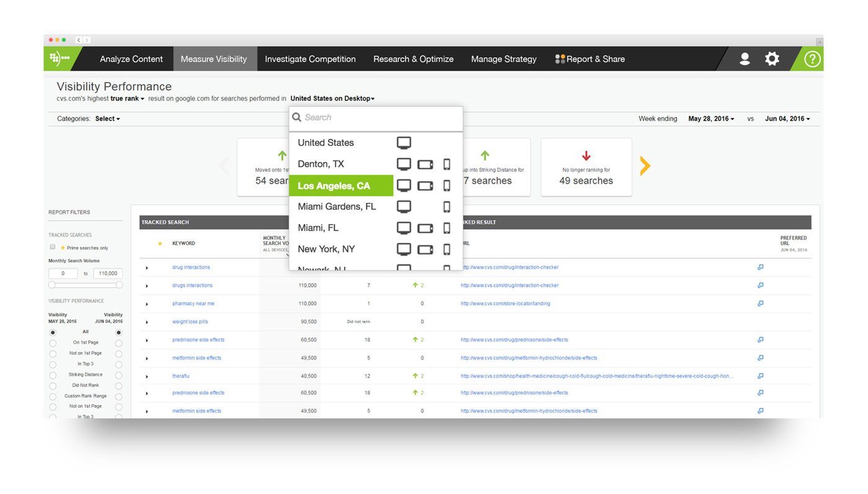
Task: Open the Jun 04, 2016 date dropdown
Action: 787,119
